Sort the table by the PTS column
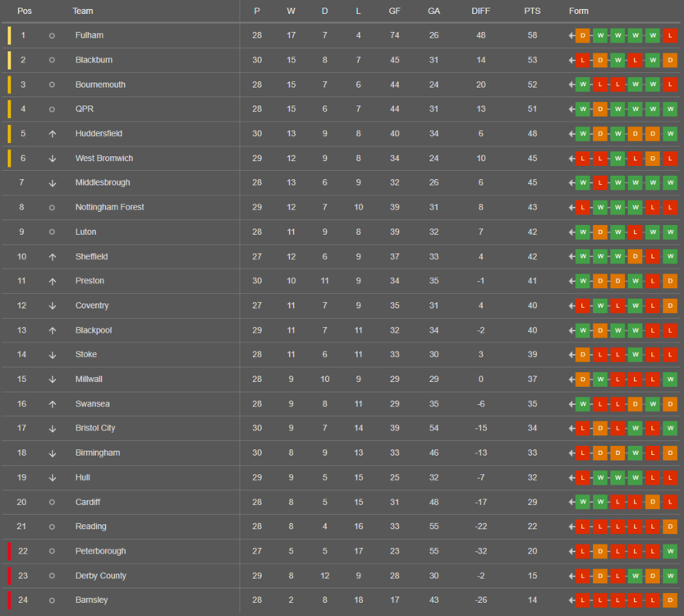The image size is (684, 616). [532, 11]
